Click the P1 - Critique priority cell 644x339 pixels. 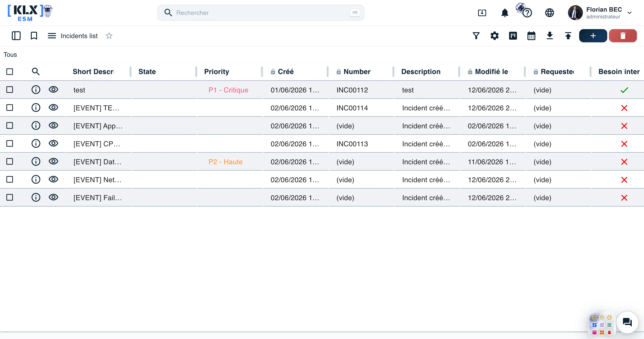click(228, 90)
